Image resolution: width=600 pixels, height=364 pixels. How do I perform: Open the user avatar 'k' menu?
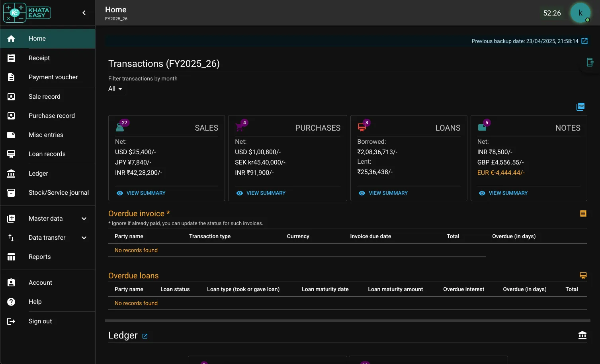[580, 13]
